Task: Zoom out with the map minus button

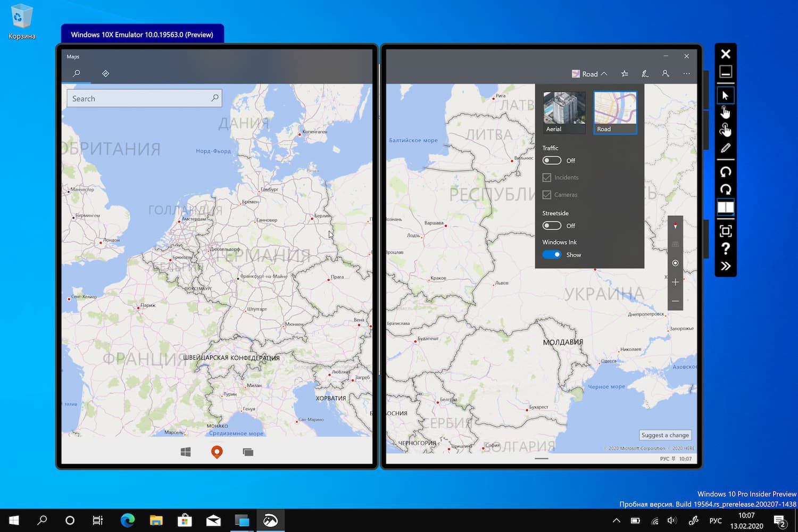Action: 675,301
